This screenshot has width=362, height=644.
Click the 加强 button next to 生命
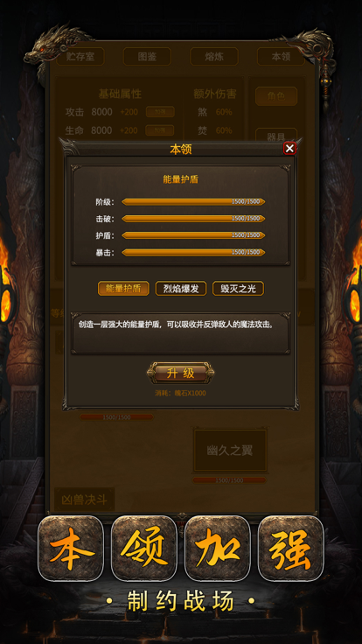tap(160, 130)
